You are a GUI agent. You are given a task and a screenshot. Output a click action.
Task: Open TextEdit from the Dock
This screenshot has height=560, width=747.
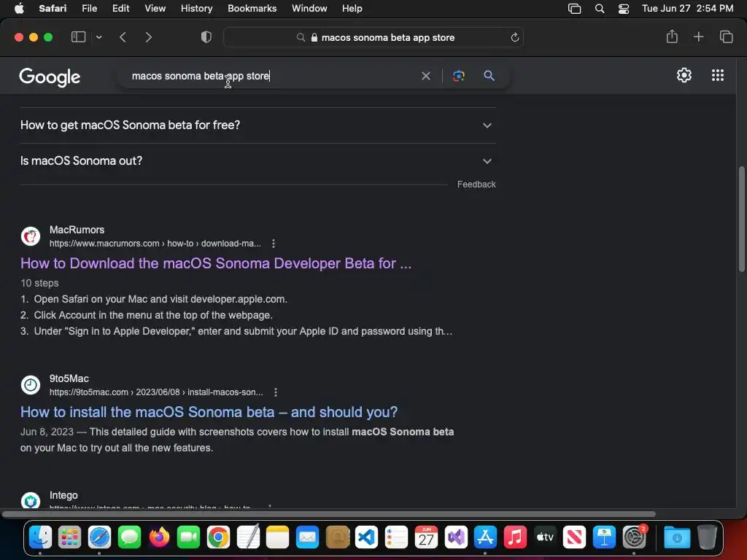tap(248, 537)
